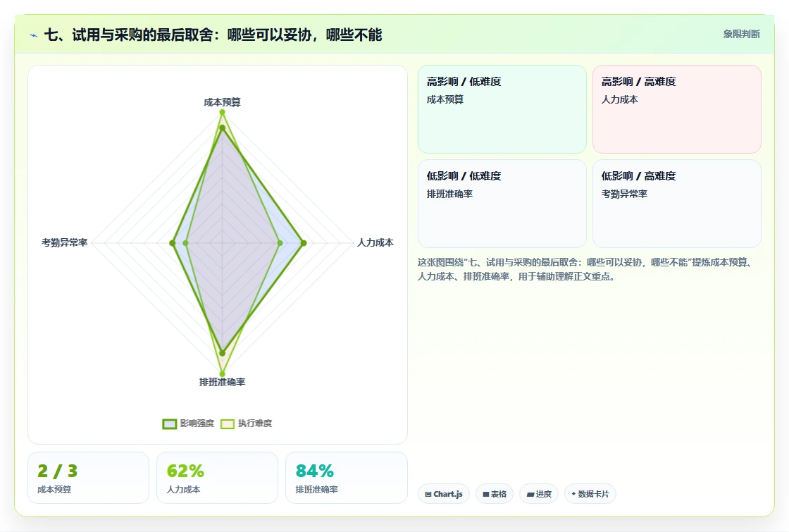Click the chart description paragraph starting 这张图围绕
This screenshot has width=789, height=532.
click(x=586, y=269)
